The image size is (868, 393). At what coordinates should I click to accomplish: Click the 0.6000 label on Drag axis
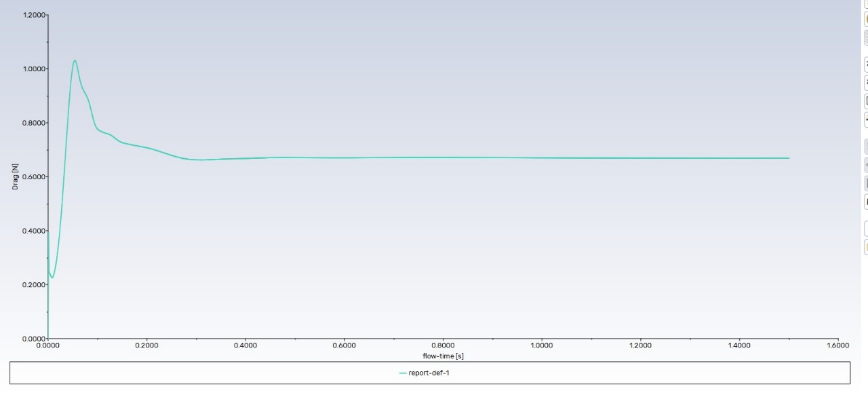pyautogui.click(x=34, y=176)
